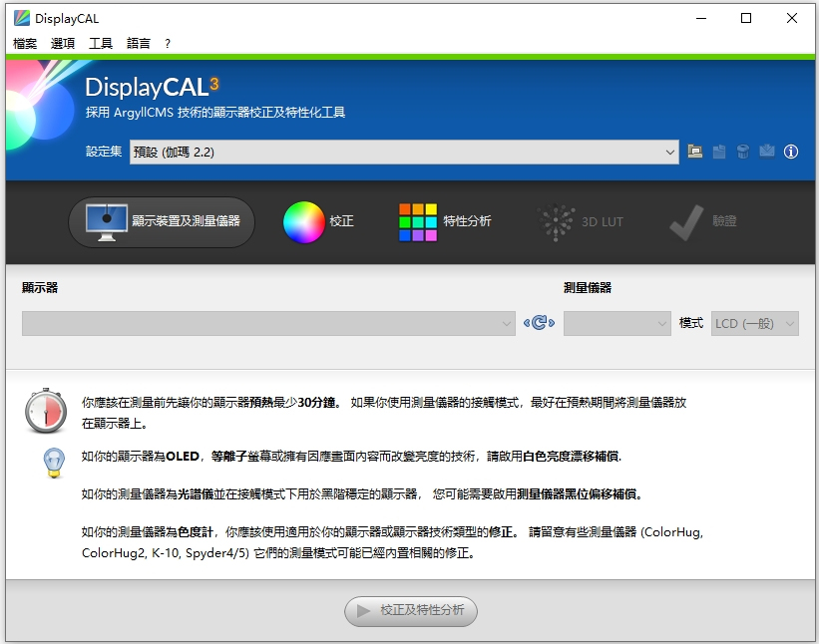
Task: Click the 校正及特性分析 button
Action: [411, 611]
